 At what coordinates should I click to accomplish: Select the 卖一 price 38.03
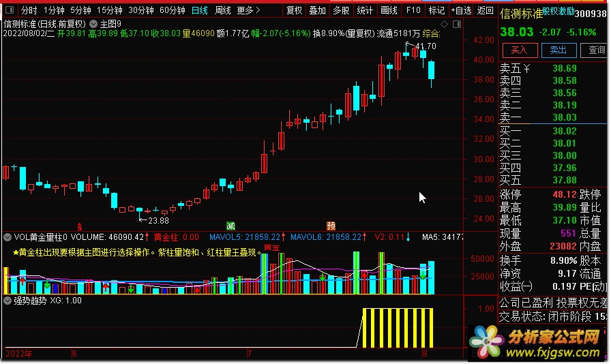point(564,117)
